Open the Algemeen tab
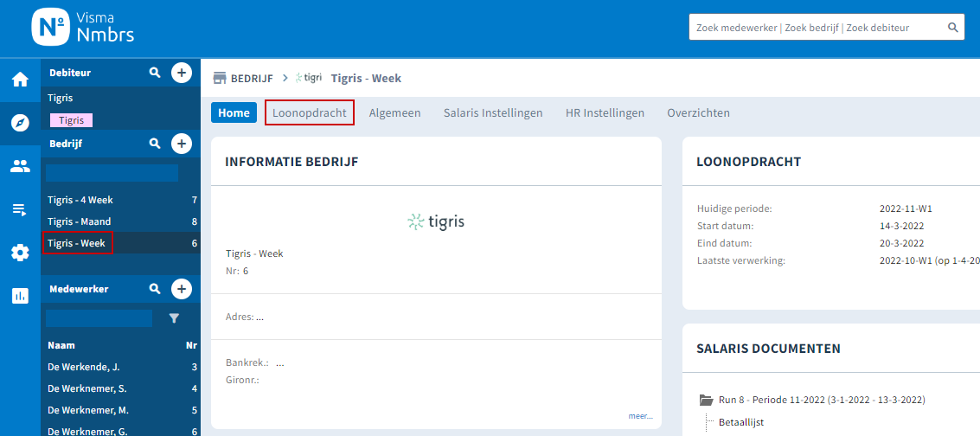The image size is (980, 436). [x=395, y=113]
